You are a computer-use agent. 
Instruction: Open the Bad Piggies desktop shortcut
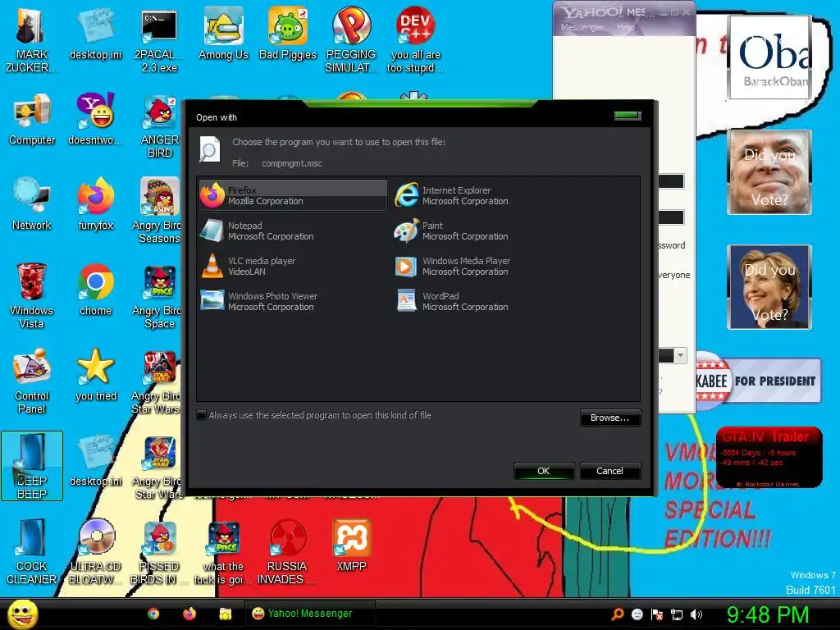tap(288, 34)
